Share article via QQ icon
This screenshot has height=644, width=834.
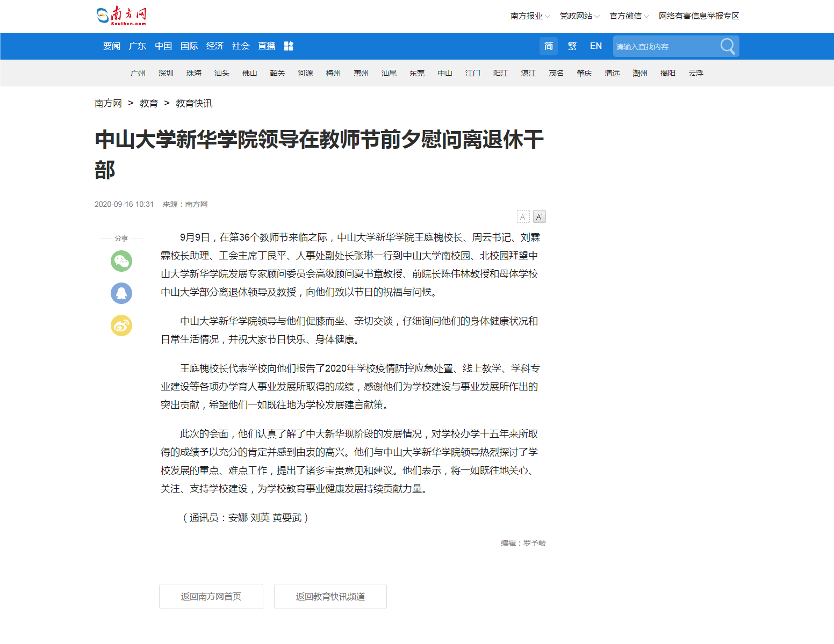(121, 293)
